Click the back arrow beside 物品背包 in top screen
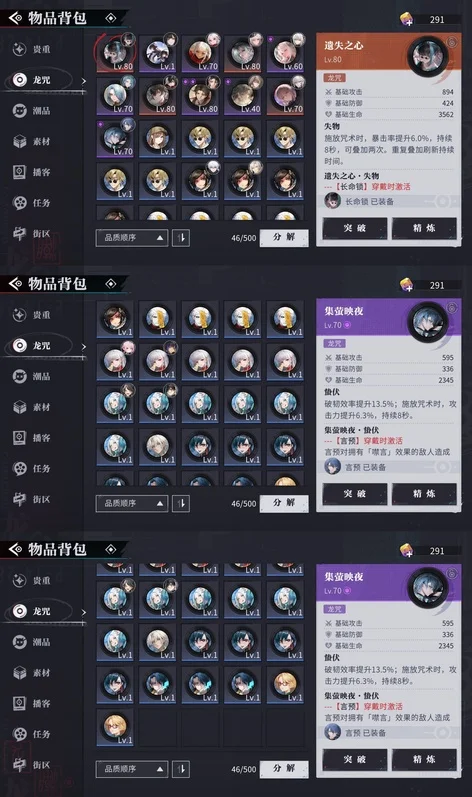The image size is (472, 797). tap(15, 18)
